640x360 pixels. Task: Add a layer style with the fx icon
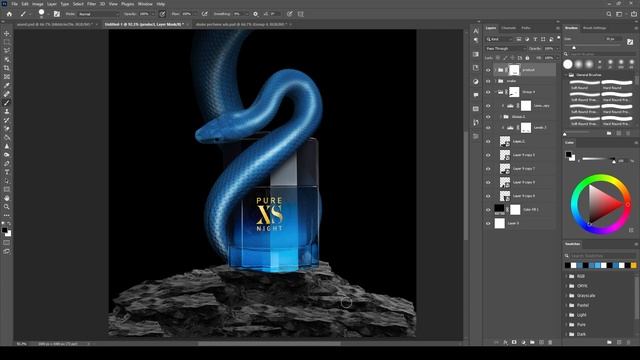point(505,342)
